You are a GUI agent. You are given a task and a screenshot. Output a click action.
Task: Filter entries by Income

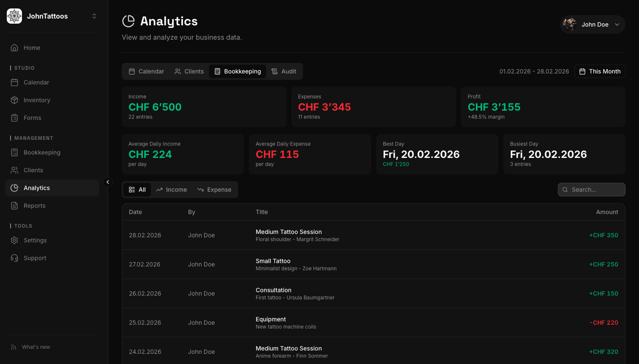pos(172,190)
